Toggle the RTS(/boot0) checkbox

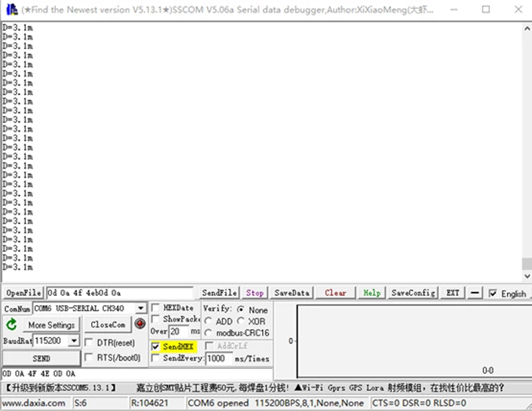click(x=89, y=357)
